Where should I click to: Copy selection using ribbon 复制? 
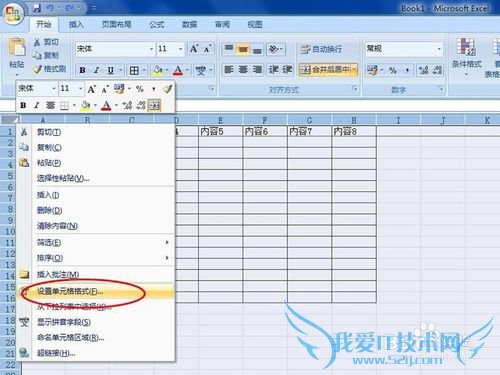pos(46,55)
